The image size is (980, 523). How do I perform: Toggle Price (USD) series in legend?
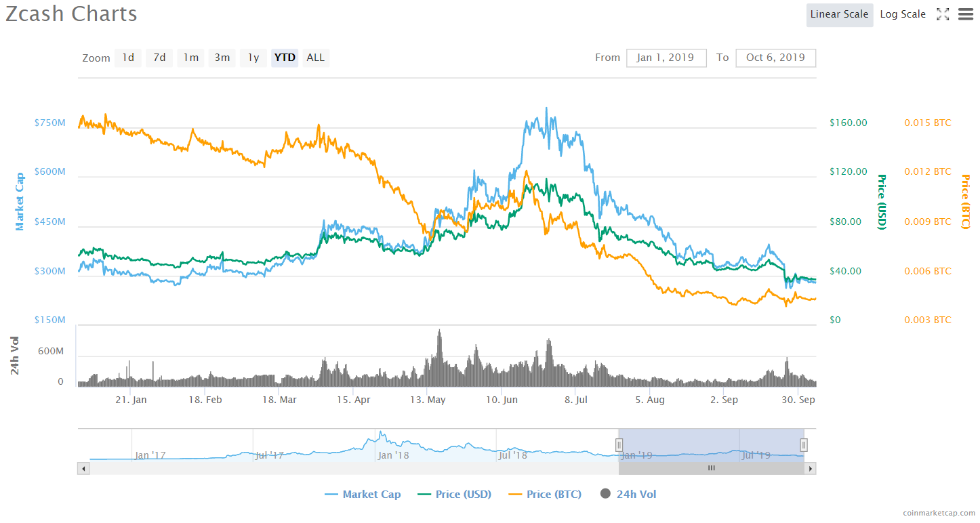pos(453,495)
